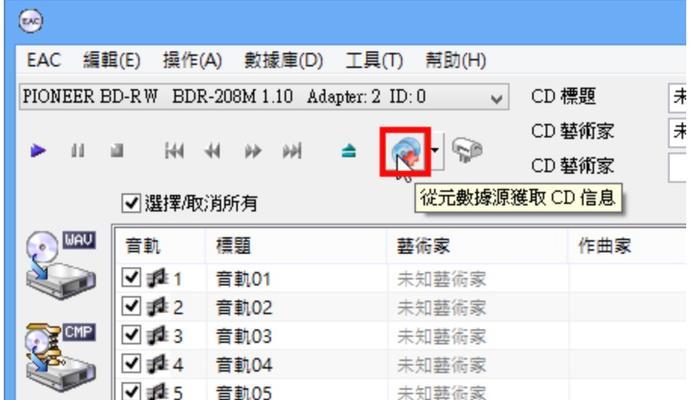Uncheck track 2 checkbox
Viewport: 696px width, 400px height.
[131, 306]
